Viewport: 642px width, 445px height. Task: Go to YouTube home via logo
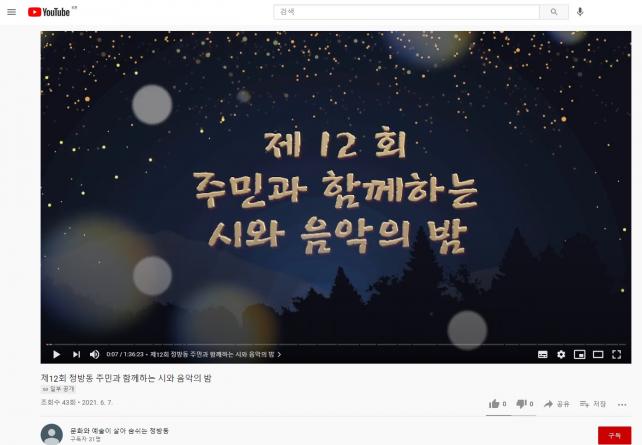click(49, 12)
